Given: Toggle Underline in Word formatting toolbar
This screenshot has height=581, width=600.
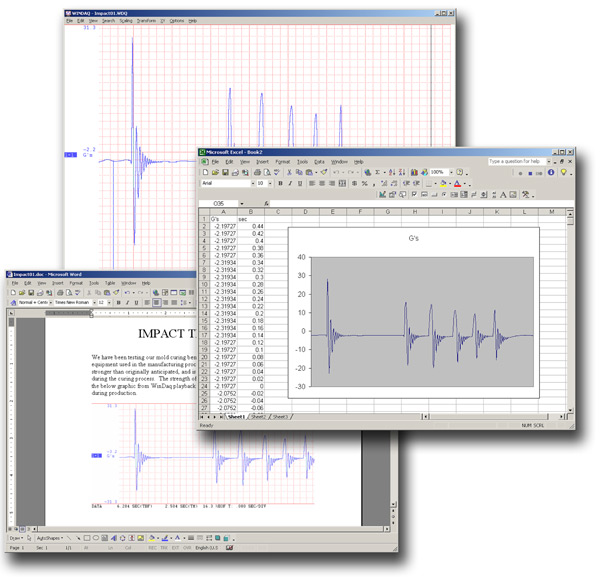Looking at the screenshot, I should [x=136, y=302].
